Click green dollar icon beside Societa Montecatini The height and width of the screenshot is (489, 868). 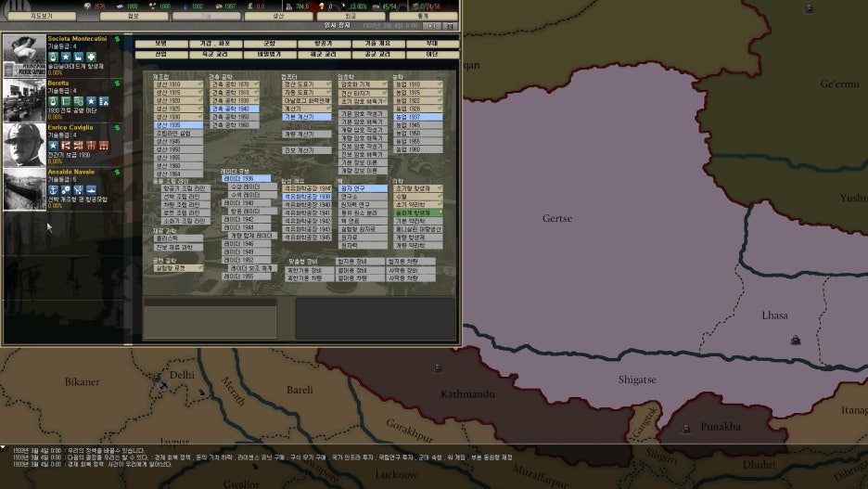pos(118,39)
